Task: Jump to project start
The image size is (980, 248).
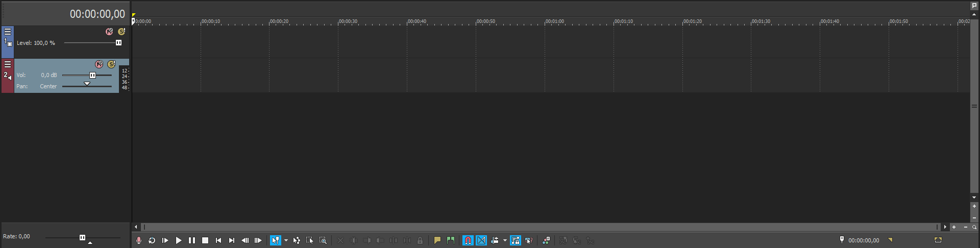Action: tap(218, 240)
